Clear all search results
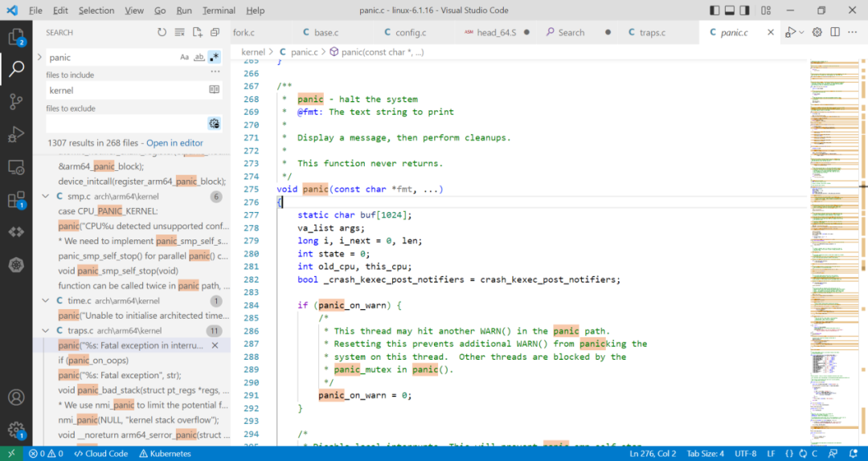 [179, 32]
